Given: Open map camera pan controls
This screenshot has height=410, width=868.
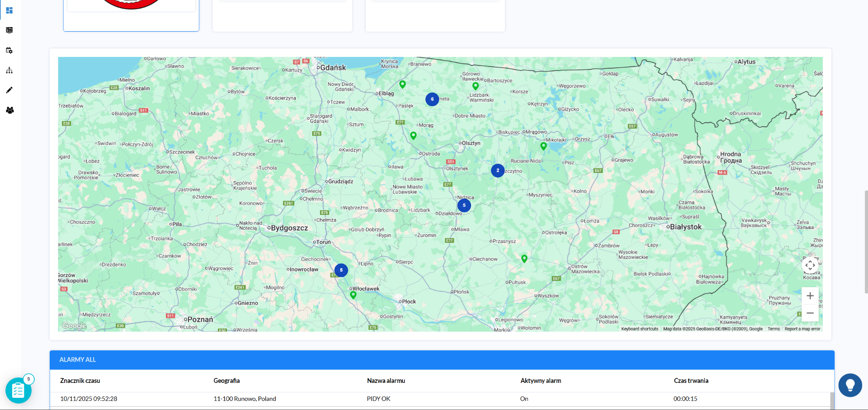Looking at the screenshot, I should click(x=810, y=265).
